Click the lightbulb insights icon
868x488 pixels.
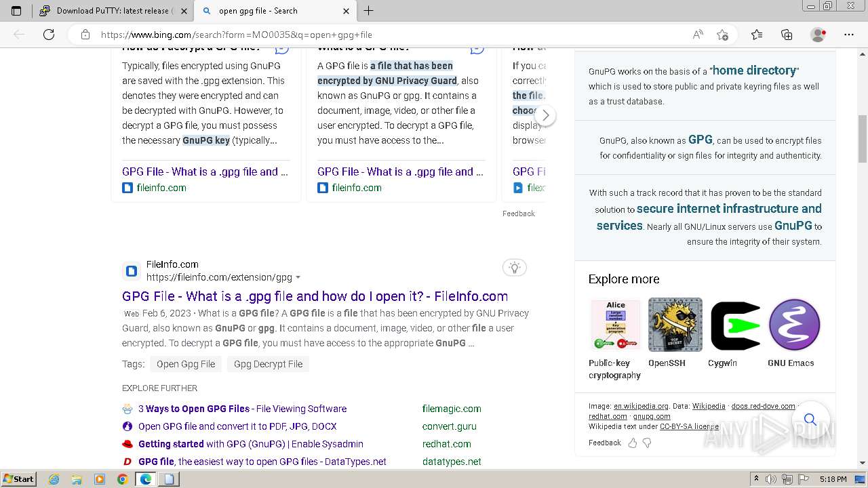click(x=515, y=267)
